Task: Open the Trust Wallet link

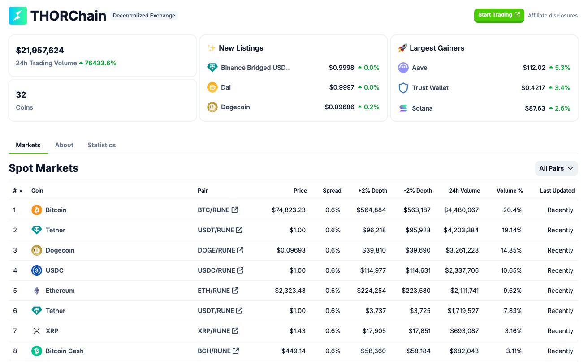Action: (430, 88)
